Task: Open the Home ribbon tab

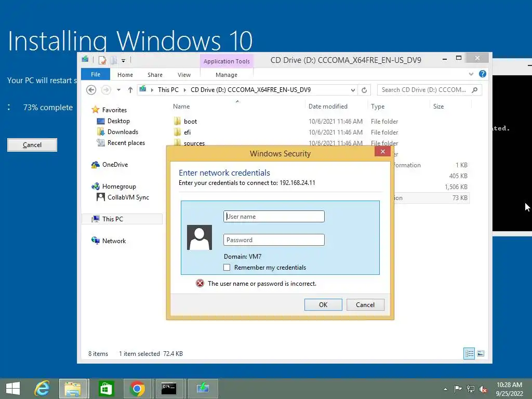Action: (125, 75)
